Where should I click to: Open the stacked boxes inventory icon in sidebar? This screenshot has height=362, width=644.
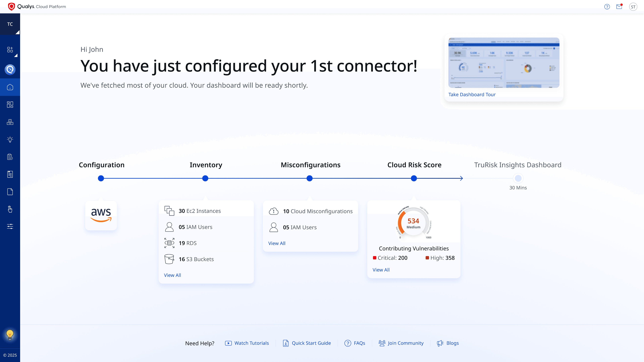tap(10, 122)
